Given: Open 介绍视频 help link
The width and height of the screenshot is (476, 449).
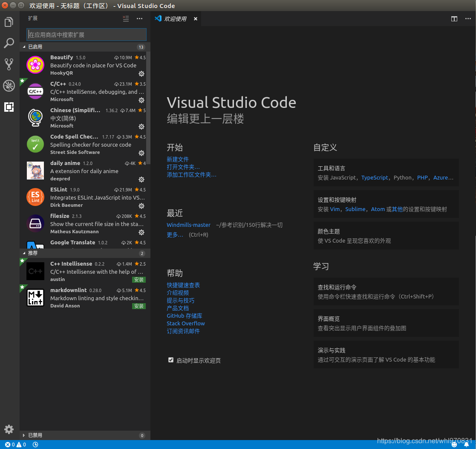Looking at the screenshot, I should tap(178, 293).
